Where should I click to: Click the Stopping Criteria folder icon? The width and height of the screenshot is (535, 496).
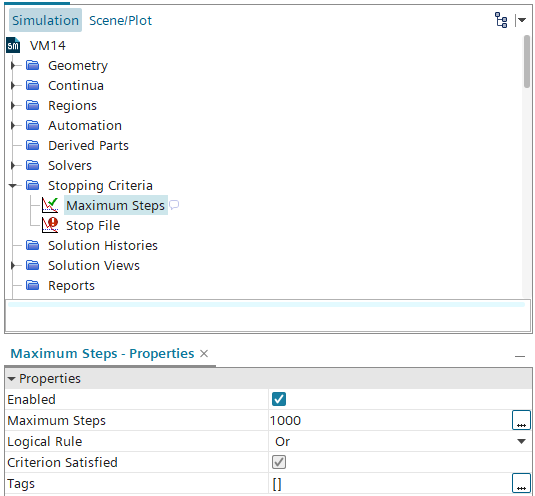point(33,185)
